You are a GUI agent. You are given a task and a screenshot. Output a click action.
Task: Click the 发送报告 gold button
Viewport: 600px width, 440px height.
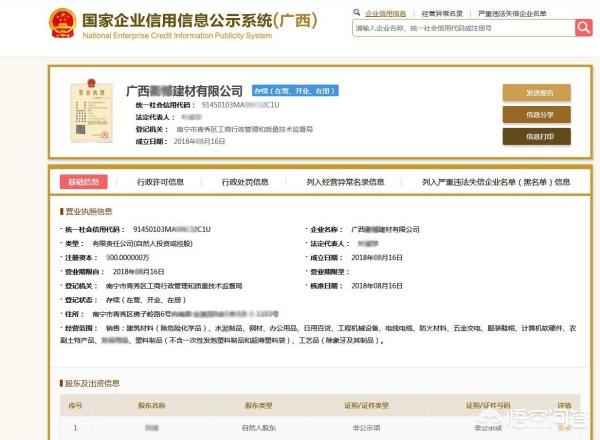click(536, 93)
